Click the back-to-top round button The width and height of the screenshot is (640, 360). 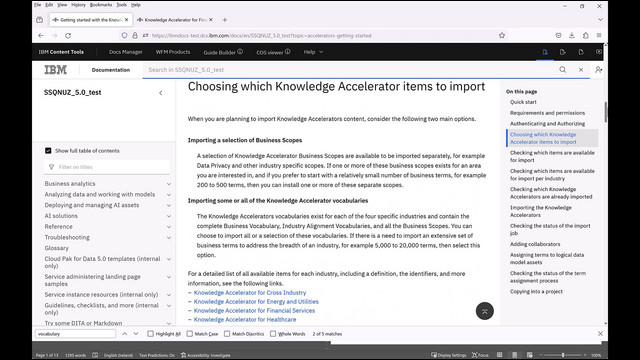pyautogui.click(x=484, y=311)
